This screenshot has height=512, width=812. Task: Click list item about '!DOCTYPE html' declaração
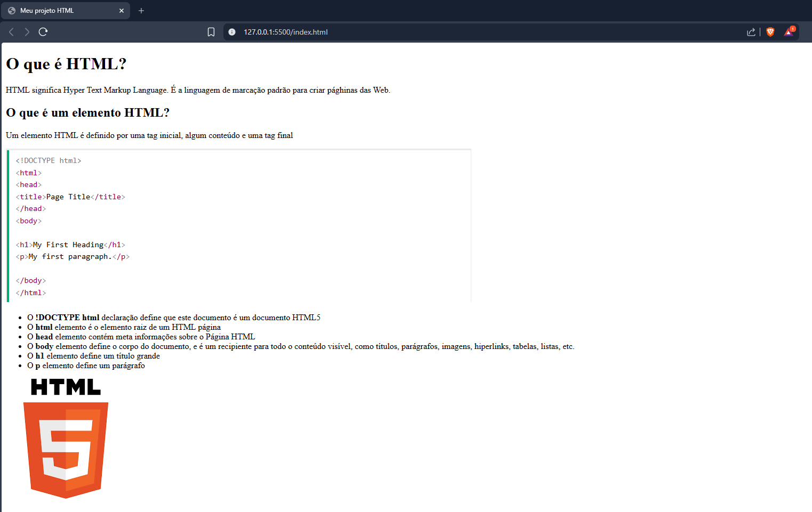point(174,318)
